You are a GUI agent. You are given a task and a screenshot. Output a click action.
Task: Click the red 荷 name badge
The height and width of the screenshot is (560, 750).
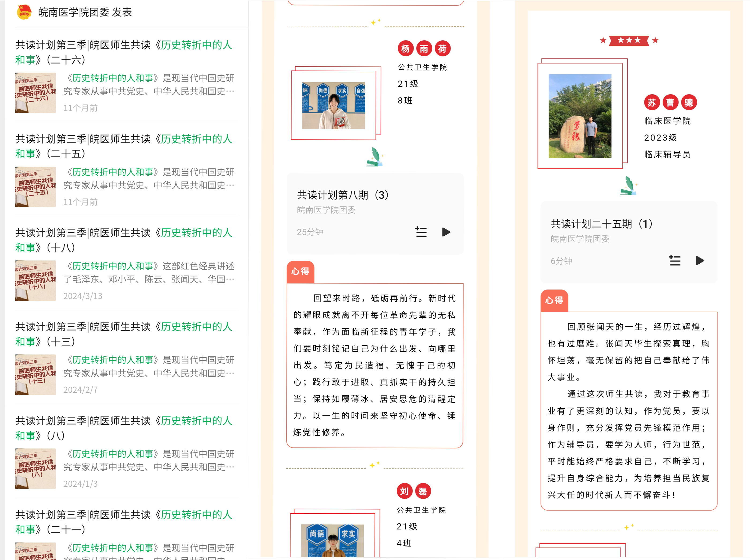click(x=442, y=49)
